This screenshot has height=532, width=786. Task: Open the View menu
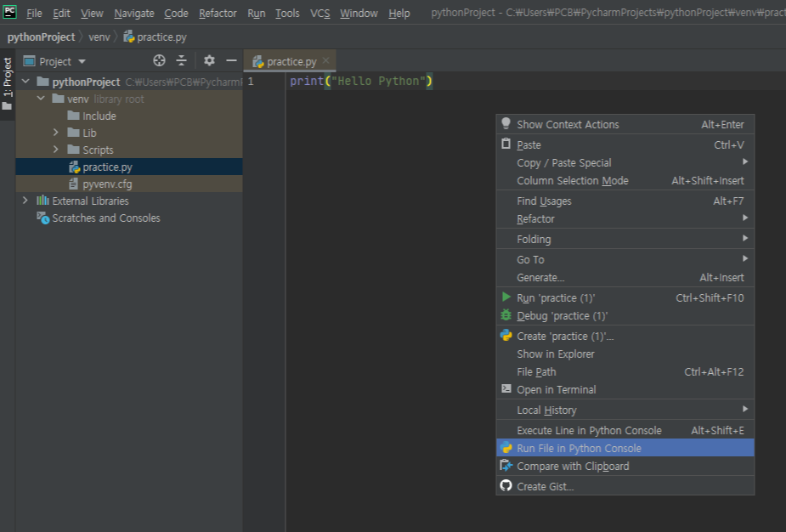92,13
